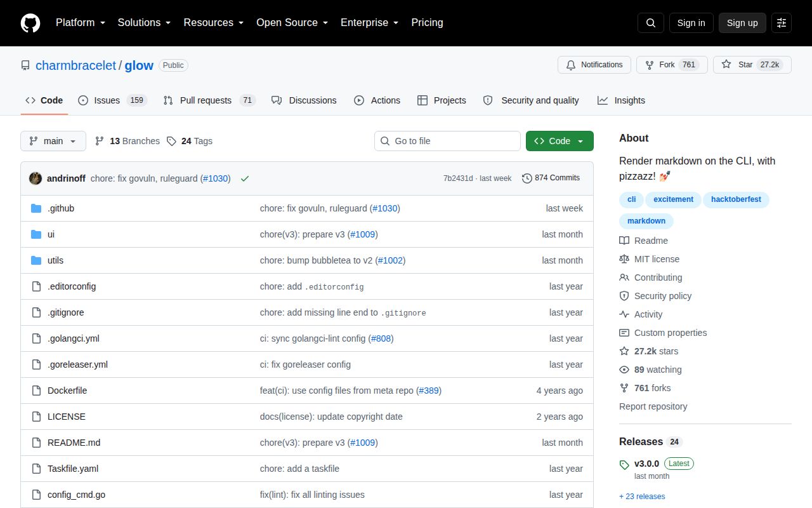Screen dimensions: 812x508
Task: Click the Notifications bell button
Action: point(594,65)
